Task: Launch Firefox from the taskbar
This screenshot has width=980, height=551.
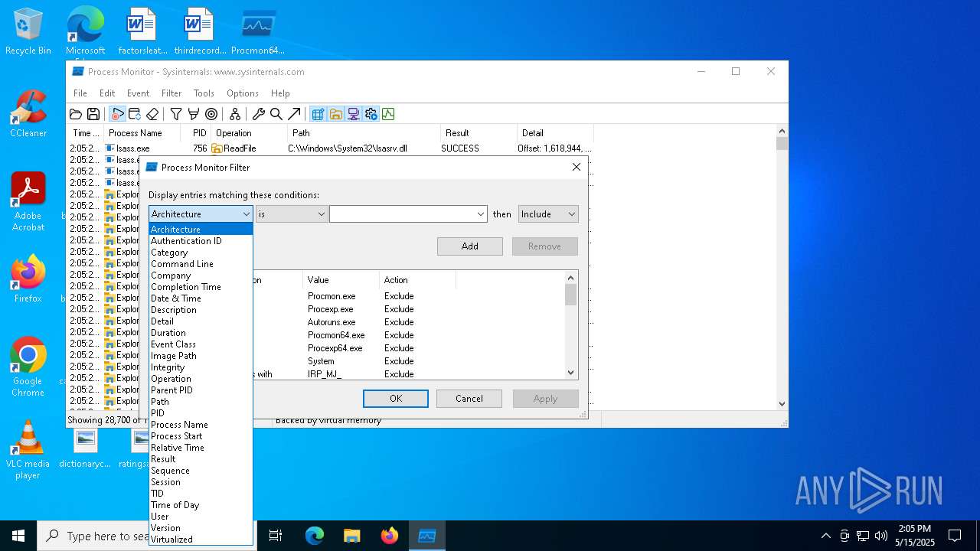Action: tap(389, 536)
